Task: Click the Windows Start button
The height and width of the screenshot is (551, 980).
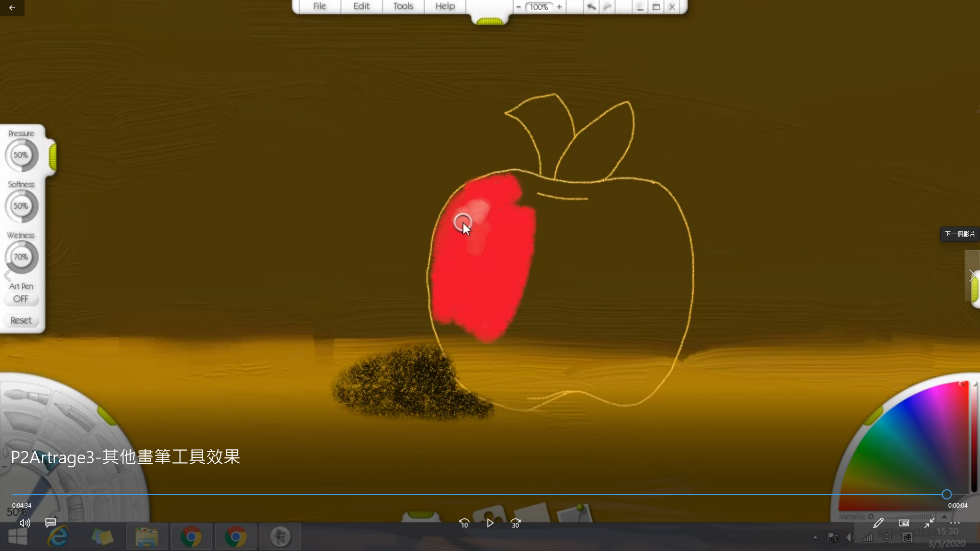Action: (18, 537)
